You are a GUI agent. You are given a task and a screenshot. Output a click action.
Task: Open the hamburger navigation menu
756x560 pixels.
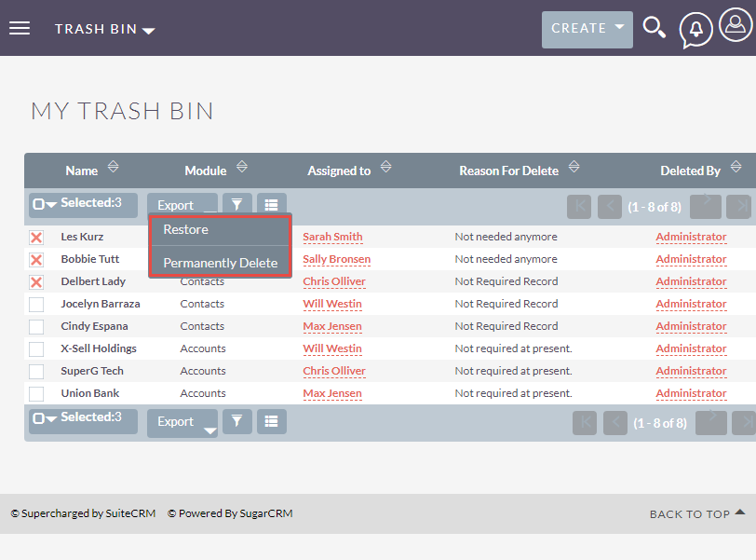20,27
